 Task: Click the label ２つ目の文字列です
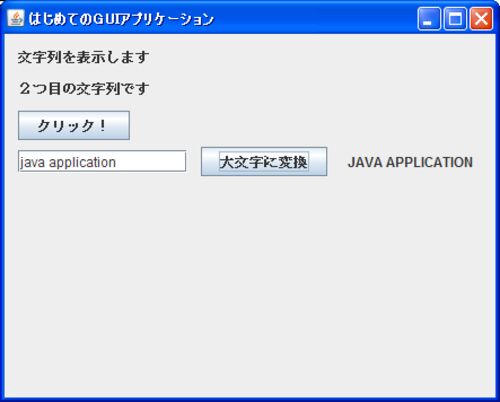pyautogui.click(x=84, y=89)
